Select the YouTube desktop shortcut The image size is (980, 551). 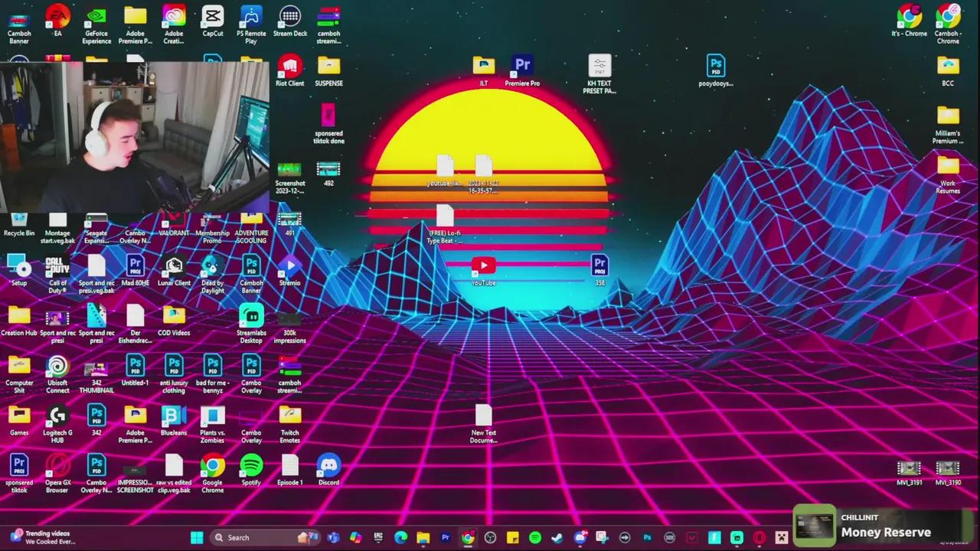click(x=484, y=270)
